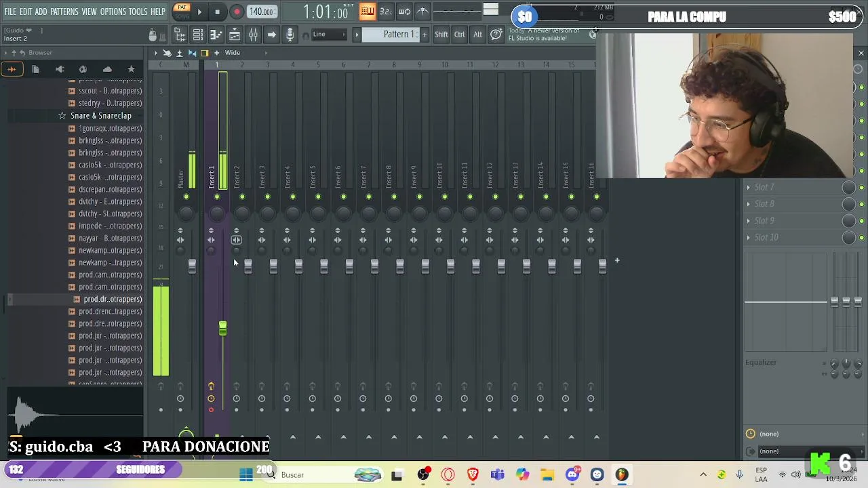Select the browser starred favorites tab

131,69
